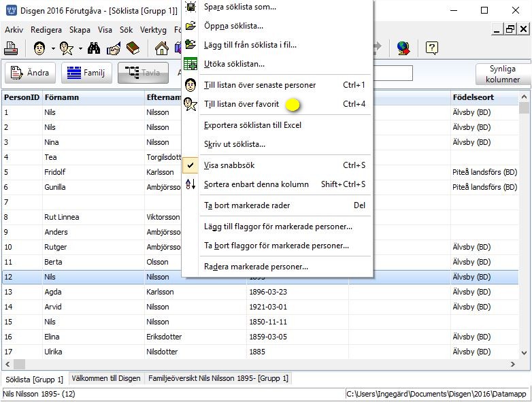Expand the recent persons dropdown arrow

point(53,49)
